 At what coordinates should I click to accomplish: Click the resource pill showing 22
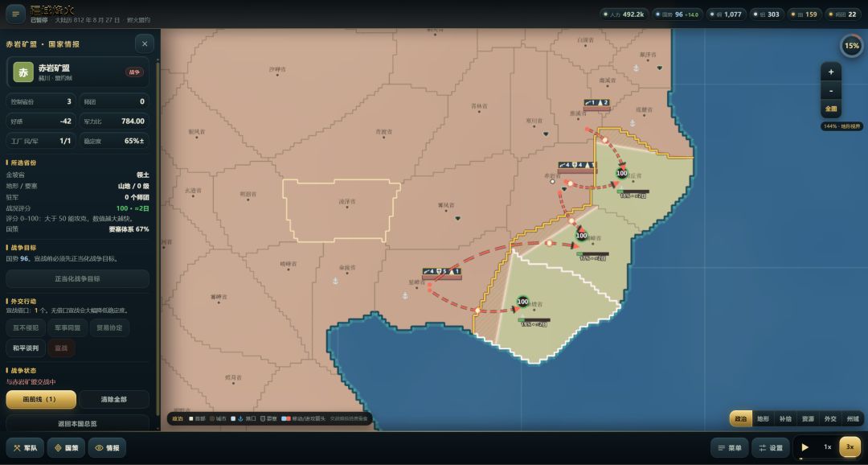[x=844, y=14]
